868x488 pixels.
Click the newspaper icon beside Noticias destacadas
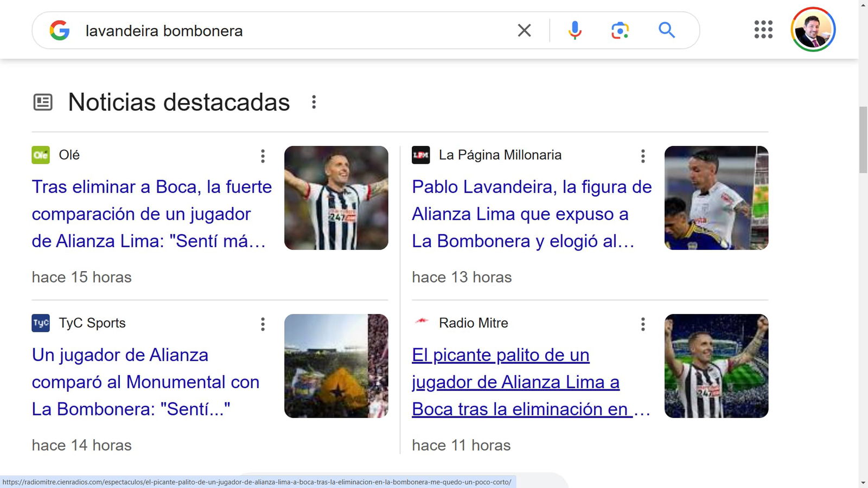click(43, 102)
